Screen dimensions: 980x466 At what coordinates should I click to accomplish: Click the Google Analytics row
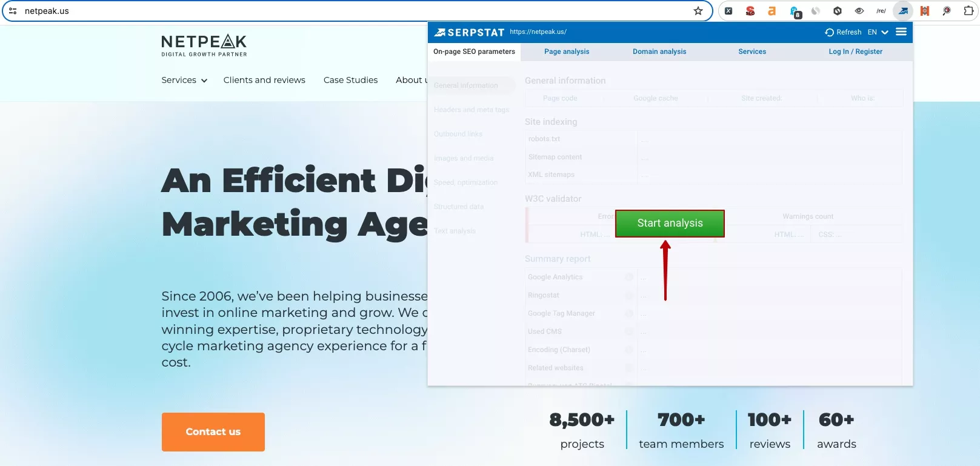pyautogui.click(x=713, y=277)
